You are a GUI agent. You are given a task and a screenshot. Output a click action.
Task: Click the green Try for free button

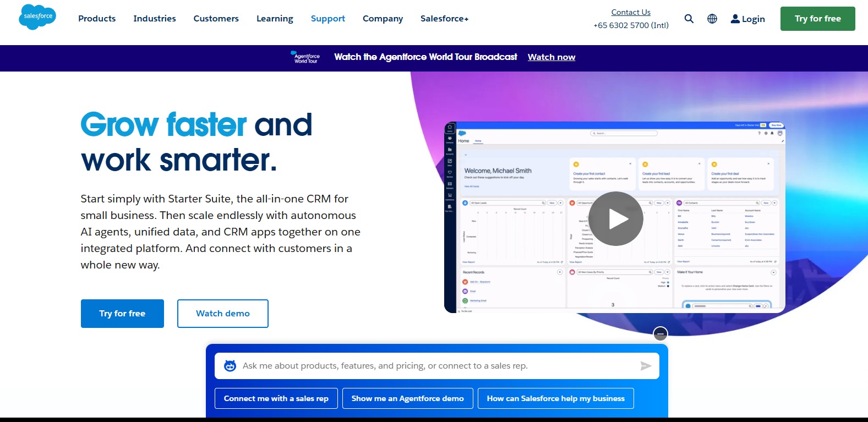[x=818, y=19]
